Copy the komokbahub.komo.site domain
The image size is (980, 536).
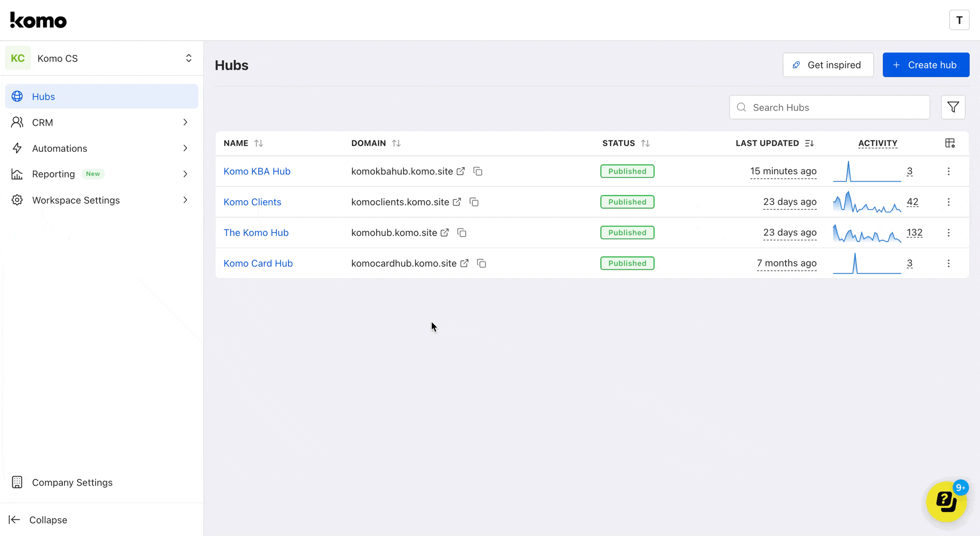pyautogui.click(x=478, y=171)
